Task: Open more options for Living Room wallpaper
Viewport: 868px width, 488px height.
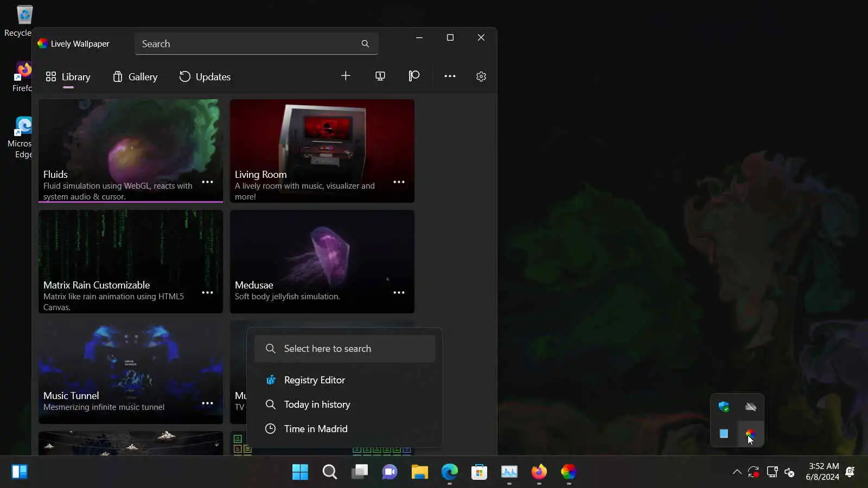Action: click(x=399, y=182)
